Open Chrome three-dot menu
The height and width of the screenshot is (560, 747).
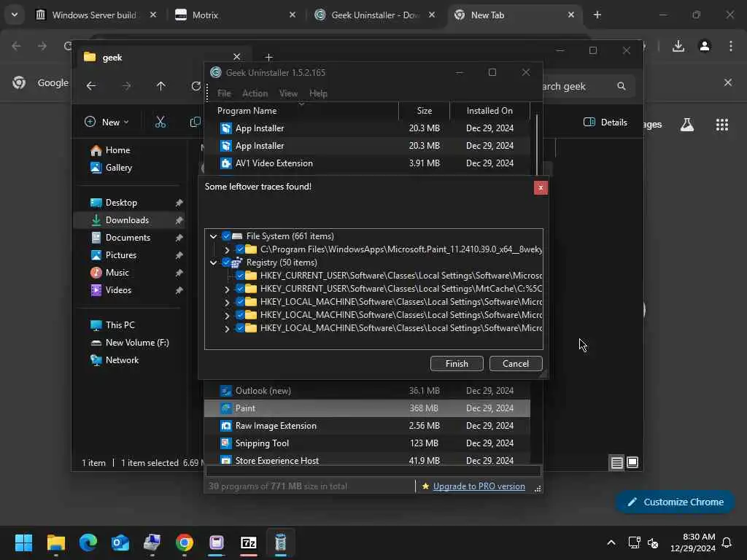[731, 46]
